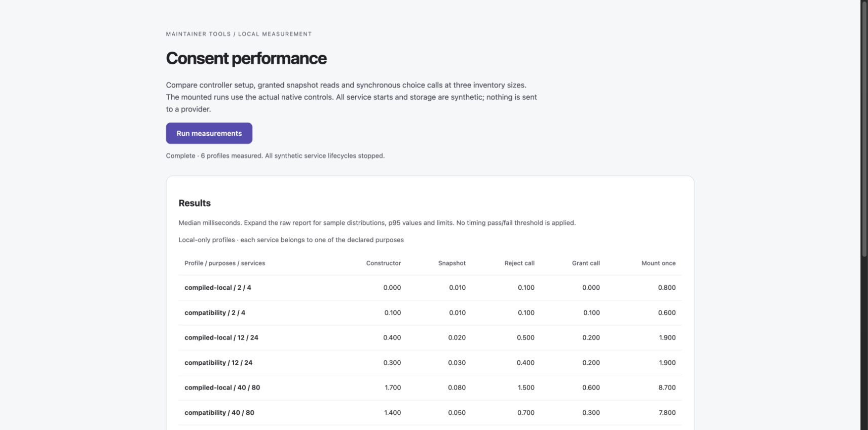Screen dimensions: 868x430
Task: Select the compiled-local / 2 / 4 row label
Action: click(218, 287)
